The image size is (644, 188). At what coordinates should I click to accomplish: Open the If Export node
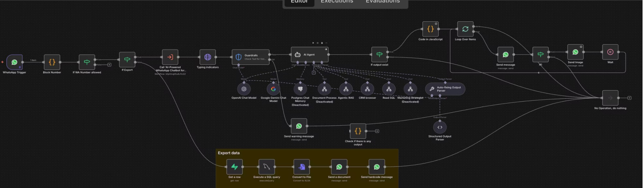[x=127, y=60]
